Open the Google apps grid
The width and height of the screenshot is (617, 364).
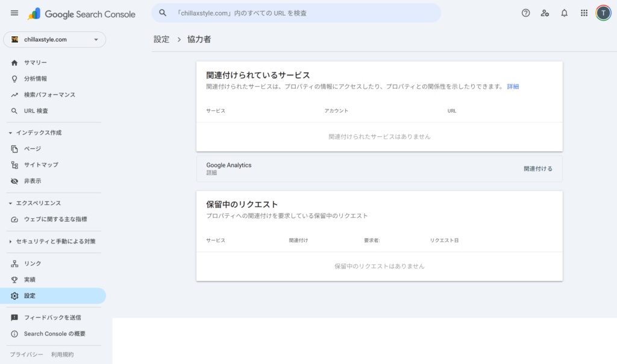pyautogui.click(x=584, y=13)
